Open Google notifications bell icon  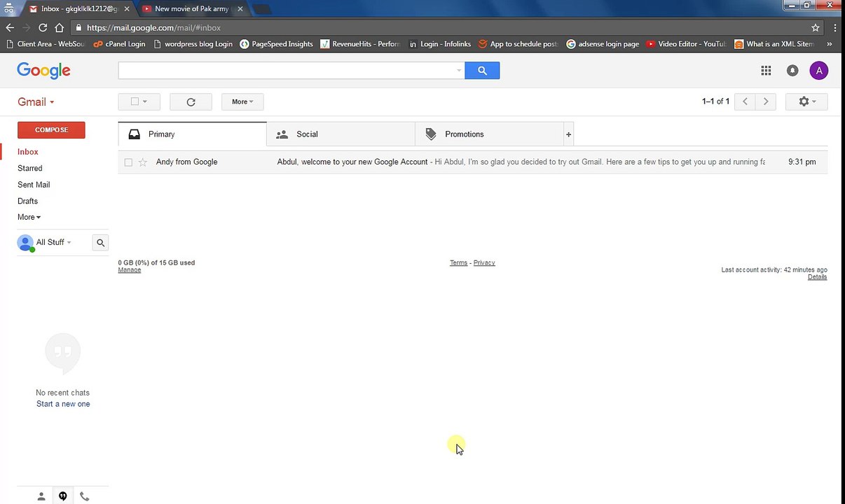tap(792, 70)
